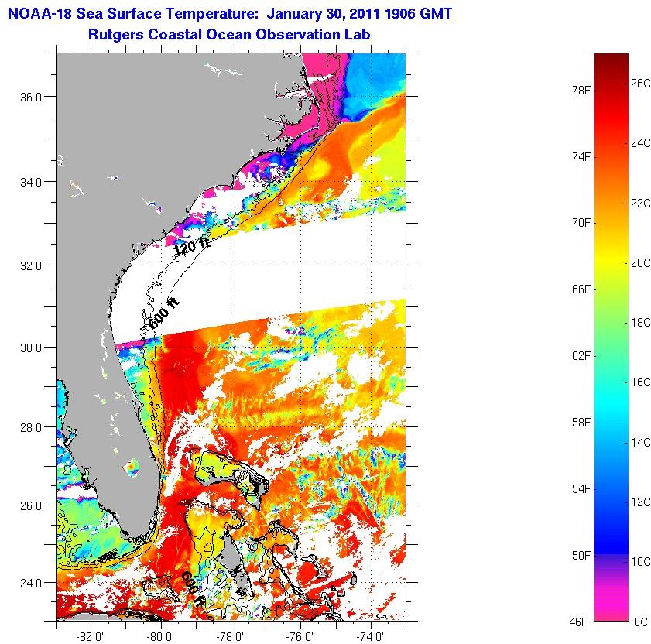The image size is (651, 644).
Task: Click the 26 0' latitude label
Action: point(32,505)
